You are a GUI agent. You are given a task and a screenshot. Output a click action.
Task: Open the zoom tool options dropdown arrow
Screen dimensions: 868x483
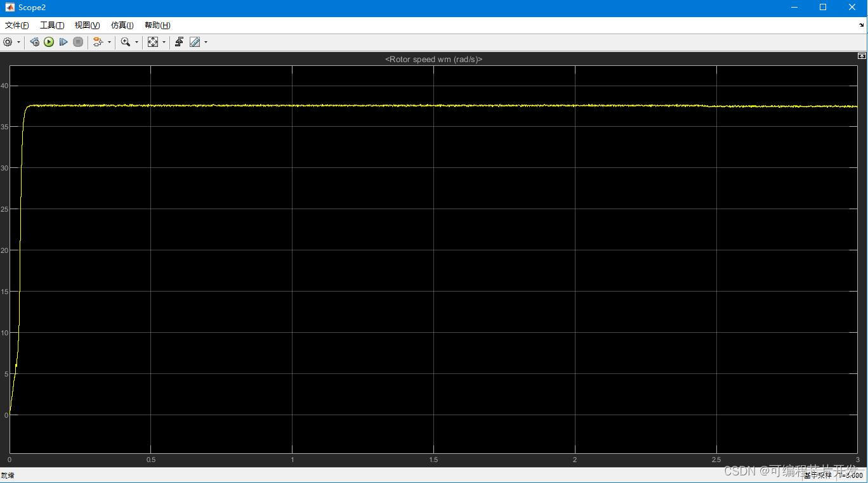pyautogui.click(x=136, y=42)
